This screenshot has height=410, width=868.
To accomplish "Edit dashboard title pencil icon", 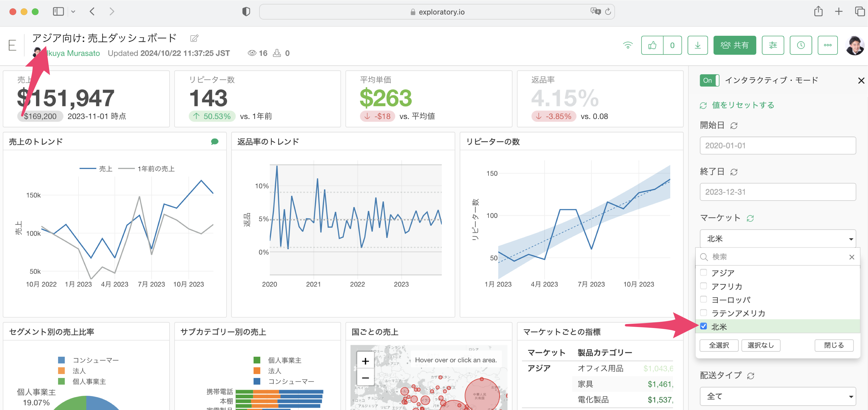I will (x=194, y=38).
